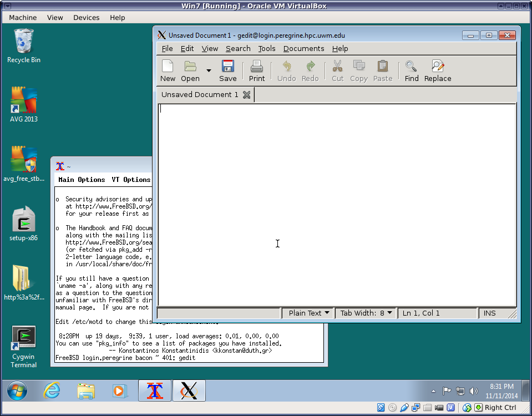Screen dimensions: 532x416
Task: Click the gedit window X title icon
Action: 162,35
